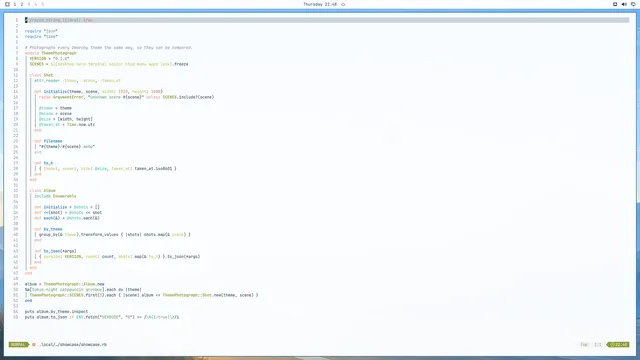
Task: Click the taken_at.iso8601 hash line
Action: click(108, 169)
